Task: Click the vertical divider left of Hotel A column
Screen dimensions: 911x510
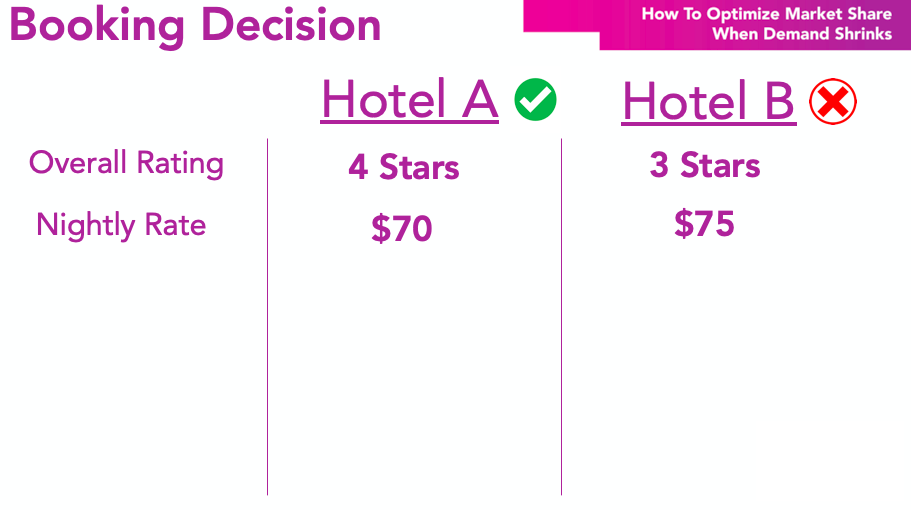Action: pyautogui.click(x=267, y=317)
